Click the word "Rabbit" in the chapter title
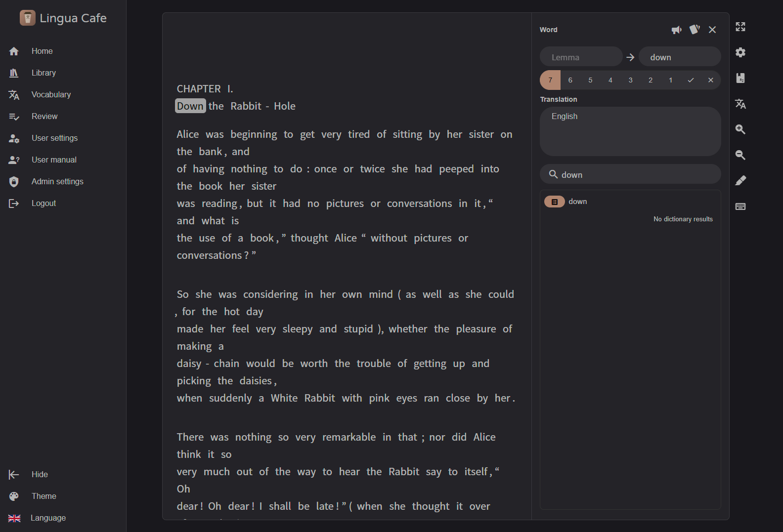The height and width of the screenshot is (532, 783). click(x=246, y=106)
